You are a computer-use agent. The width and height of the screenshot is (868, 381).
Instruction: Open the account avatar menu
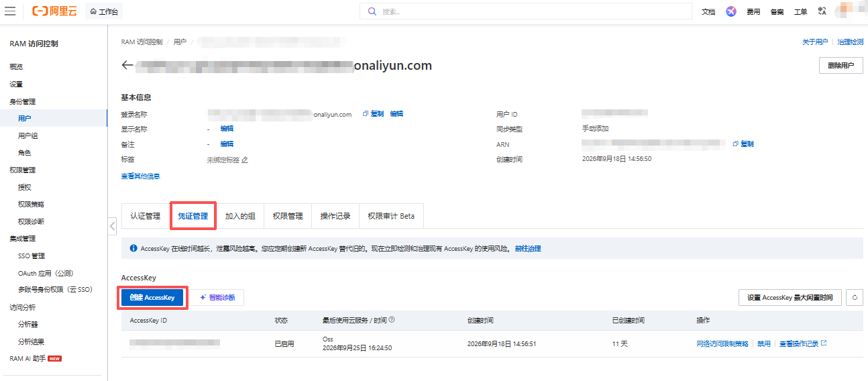coord(849,10)
